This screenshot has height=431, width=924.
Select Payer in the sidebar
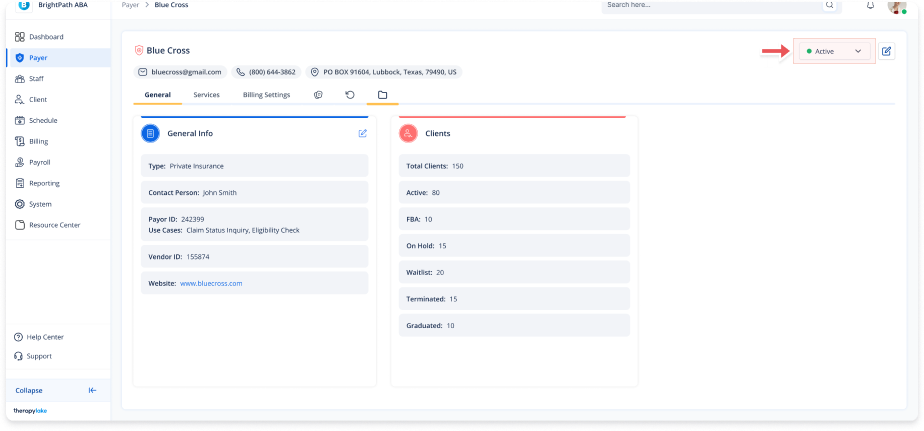[58, 58]
